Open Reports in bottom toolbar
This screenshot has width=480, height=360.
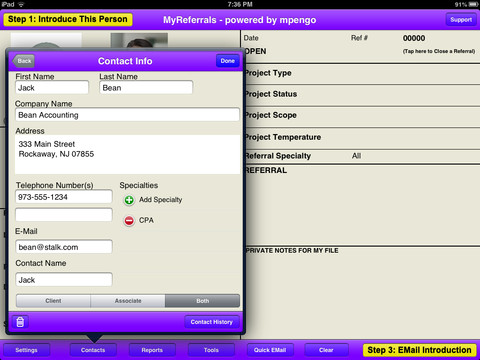tap(152, 350)
